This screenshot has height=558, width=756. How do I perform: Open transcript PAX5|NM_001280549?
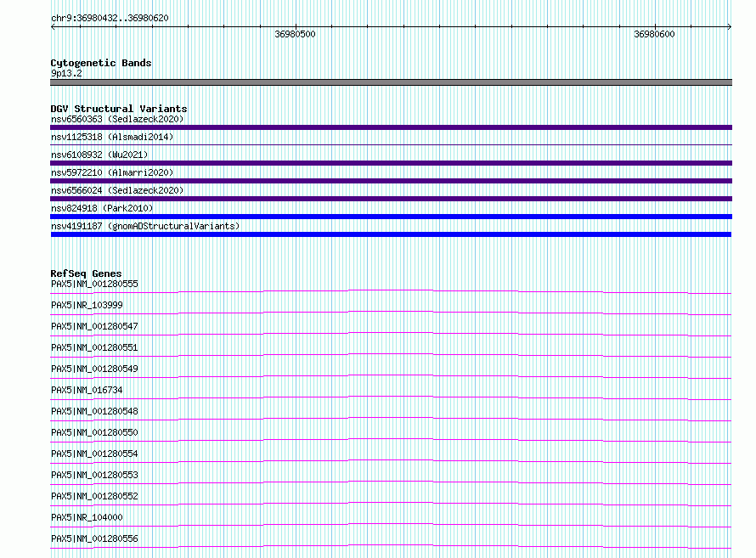pos(94,369)
